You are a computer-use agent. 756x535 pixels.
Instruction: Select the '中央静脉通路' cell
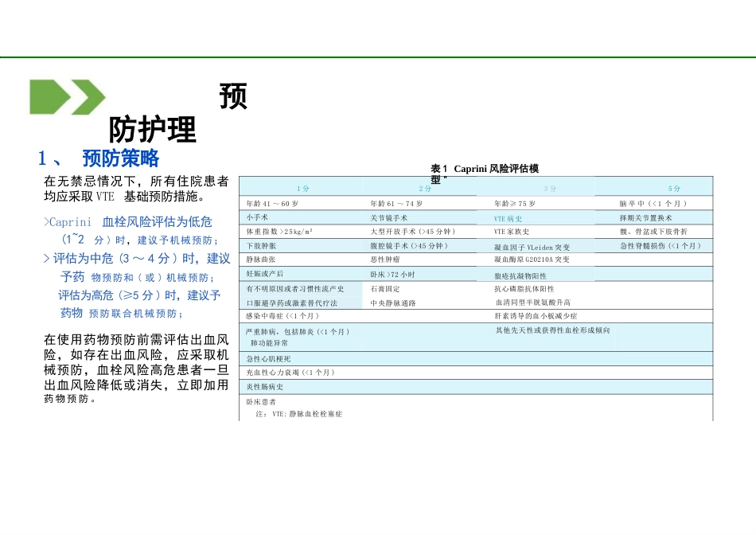393,303
